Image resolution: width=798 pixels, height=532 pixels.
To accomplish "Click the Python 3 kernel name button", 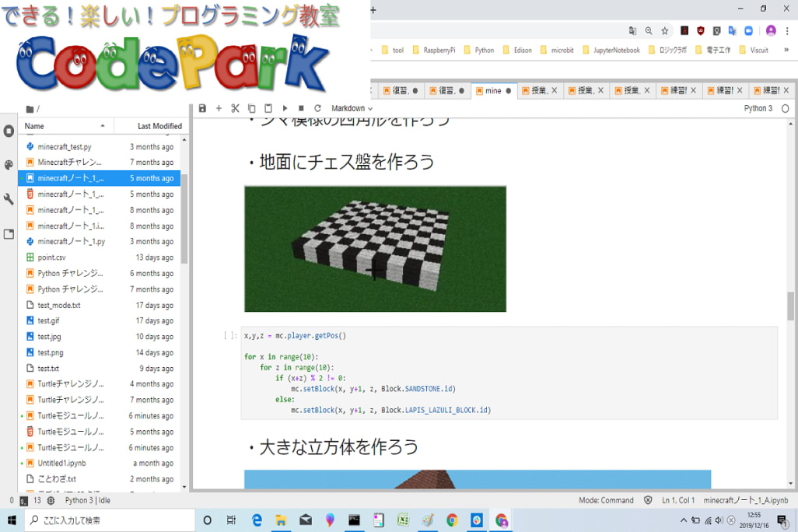I will (x=758, y=108).
